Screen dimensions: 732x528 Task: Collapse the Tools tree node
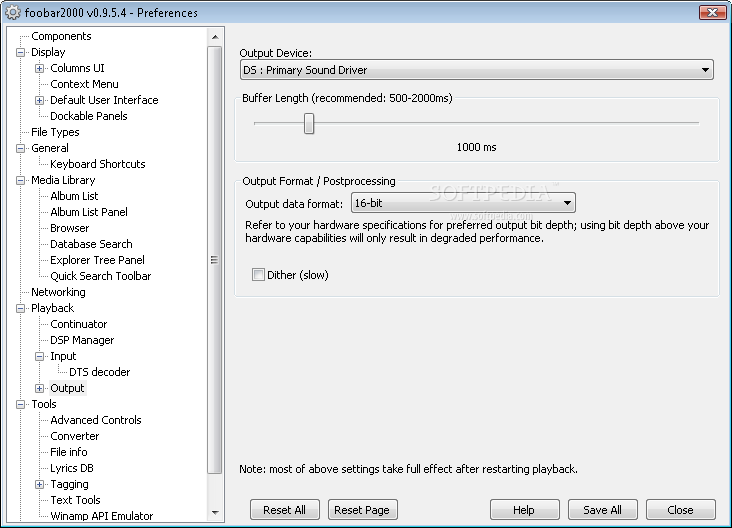click(x=20, y=404)
